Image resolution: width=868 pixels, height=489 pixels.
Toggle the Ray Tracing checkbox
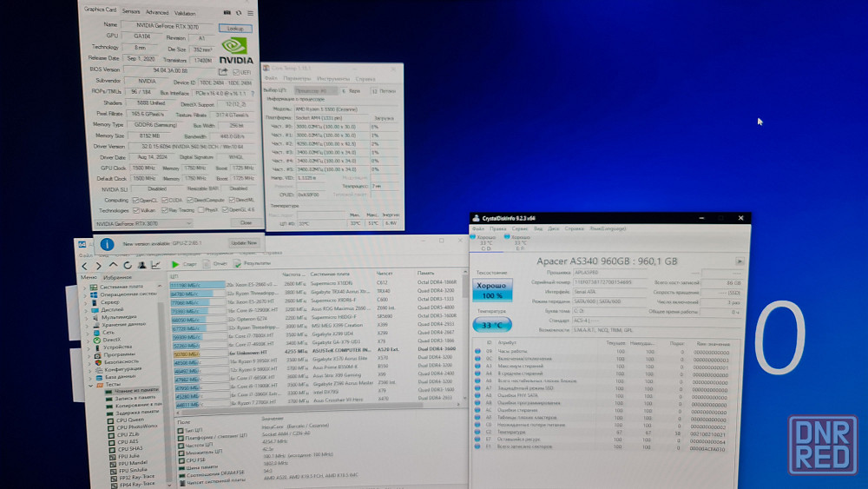pos(164,210)
